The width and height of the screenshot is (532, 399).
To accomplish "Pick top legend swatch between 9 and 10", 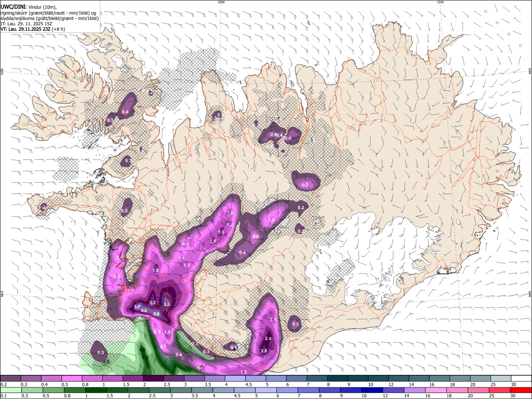I will click(x=358, y=379).
